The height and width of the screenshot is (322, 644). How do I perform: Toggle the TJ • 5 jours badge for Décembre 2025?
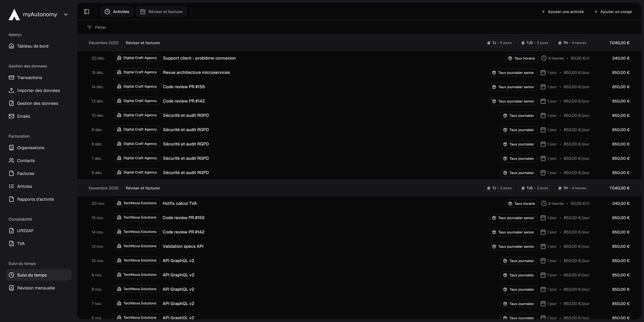499,43
